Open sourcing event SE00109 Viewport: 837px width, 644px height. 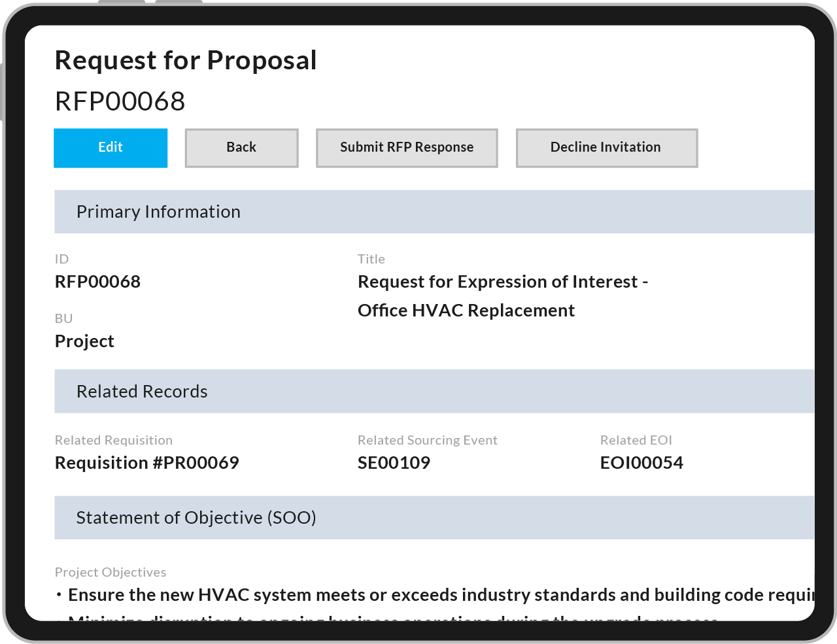click(394, 463)
